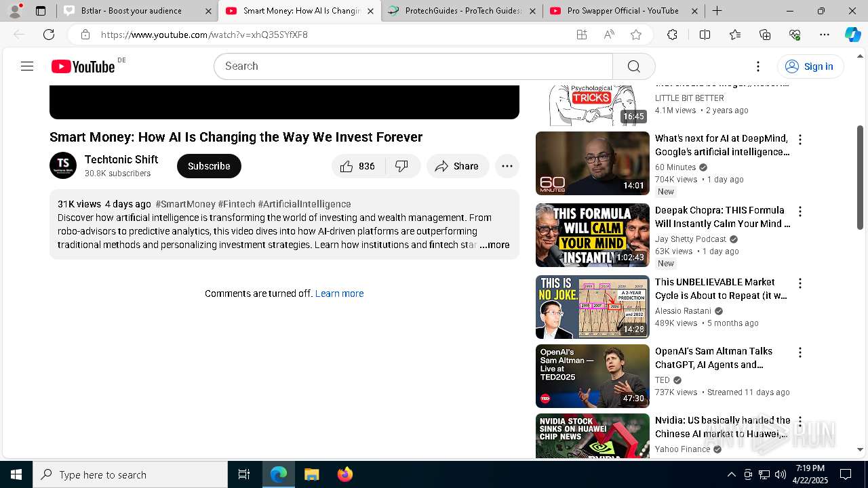Share the Smart Money video
Viewport: 868px width, 488px height.
(x=458, y=166)
